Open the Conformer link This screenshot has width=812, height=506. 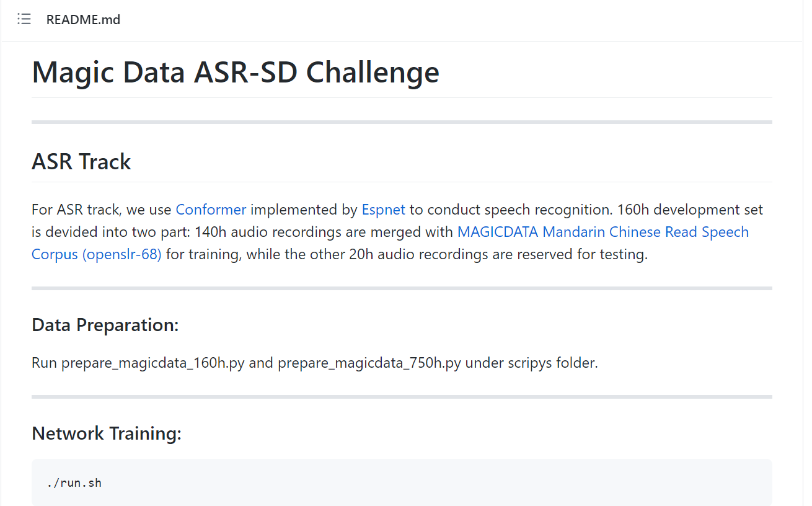(211, 210)
